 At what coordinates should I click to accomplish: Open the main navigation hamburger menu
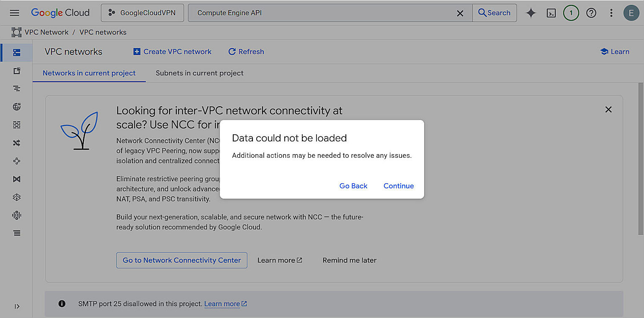click(x=14, y=13)
